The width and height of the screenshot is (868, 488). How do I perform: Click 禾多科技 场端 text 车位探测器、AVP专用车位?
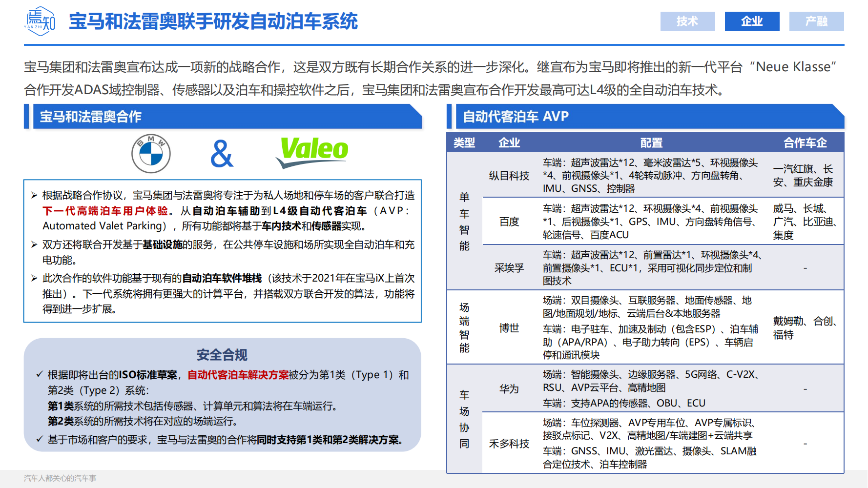(650, 429)
